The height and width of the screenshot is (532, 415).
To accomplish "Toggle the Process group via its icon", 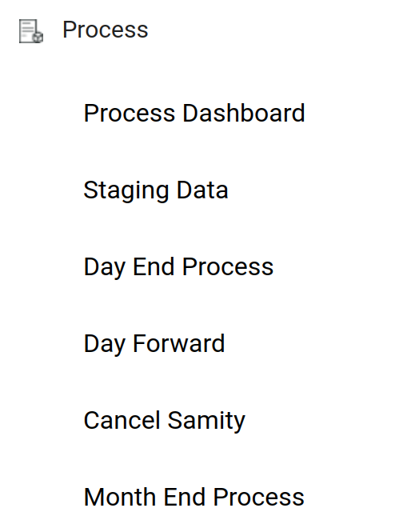I will coord(31,31).
